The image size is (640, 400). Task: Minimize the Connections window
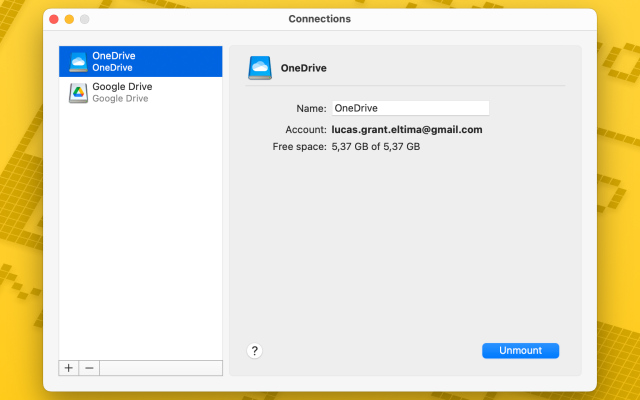[69, 19]
